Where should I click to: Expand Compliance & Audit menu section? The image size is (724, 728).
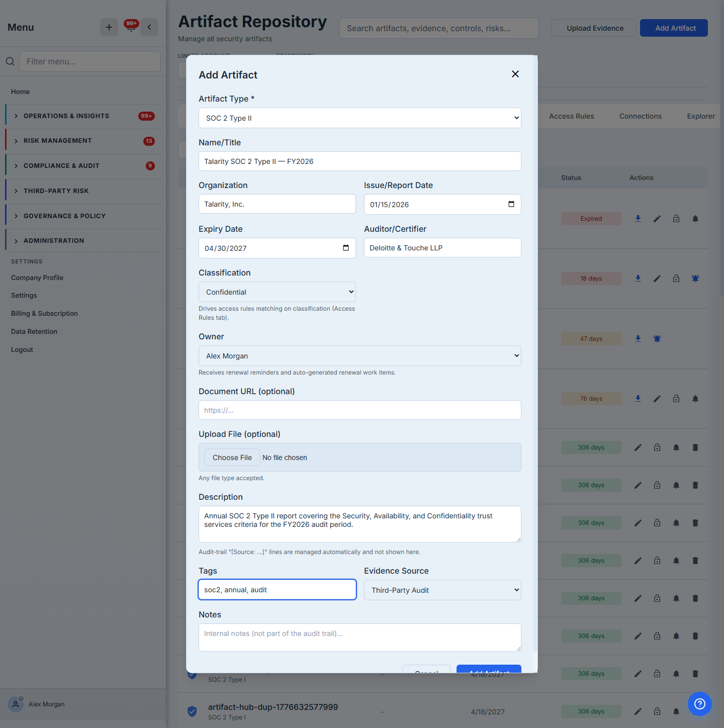[x=83, y=166]
